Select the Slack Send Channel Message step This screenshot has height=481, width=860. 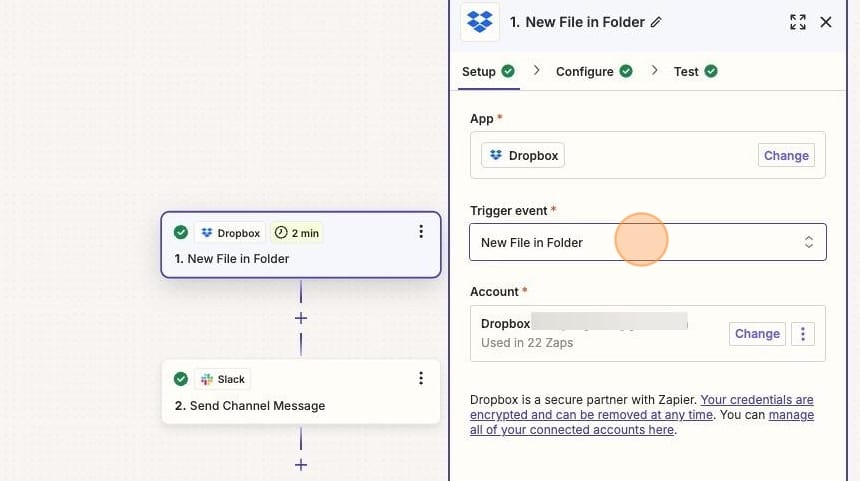point(301,392)
